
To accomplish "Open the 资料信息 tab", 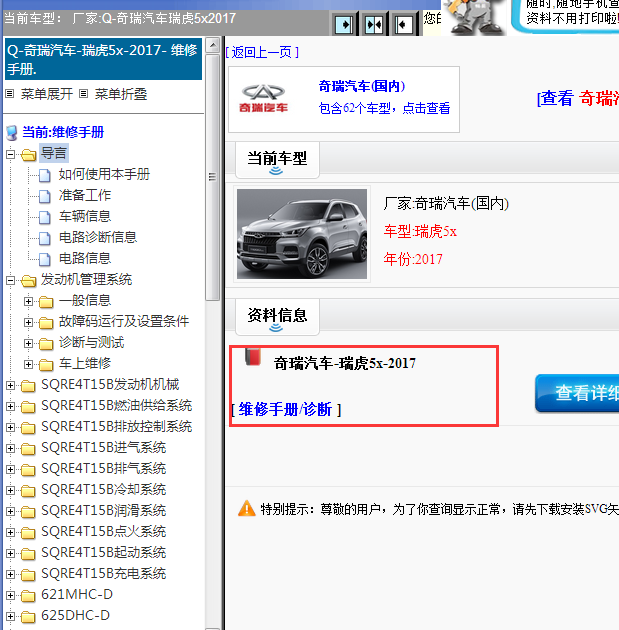I will pyautogui.click(x=277, y=317).
